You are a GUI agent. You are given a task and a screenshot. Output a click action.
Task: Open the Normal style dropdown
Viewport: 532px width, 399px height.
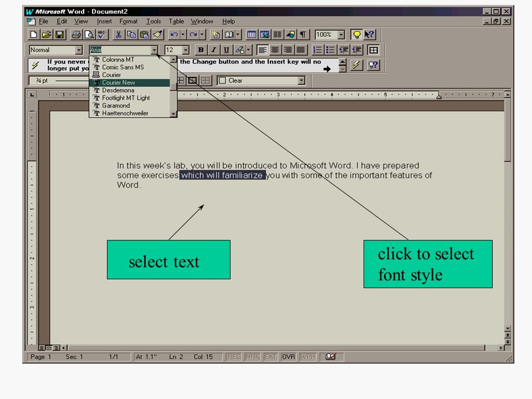point(79,50)
